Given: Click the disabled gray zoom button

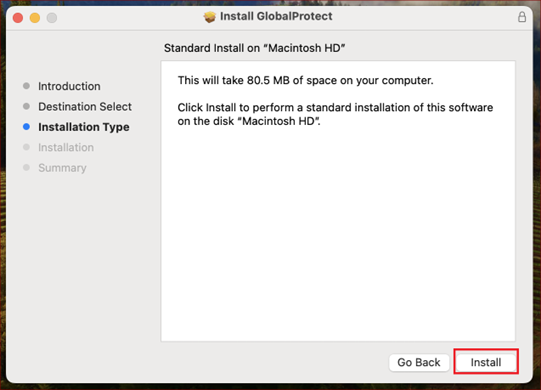Looking at the screenshot, I should tap(52, 18).
